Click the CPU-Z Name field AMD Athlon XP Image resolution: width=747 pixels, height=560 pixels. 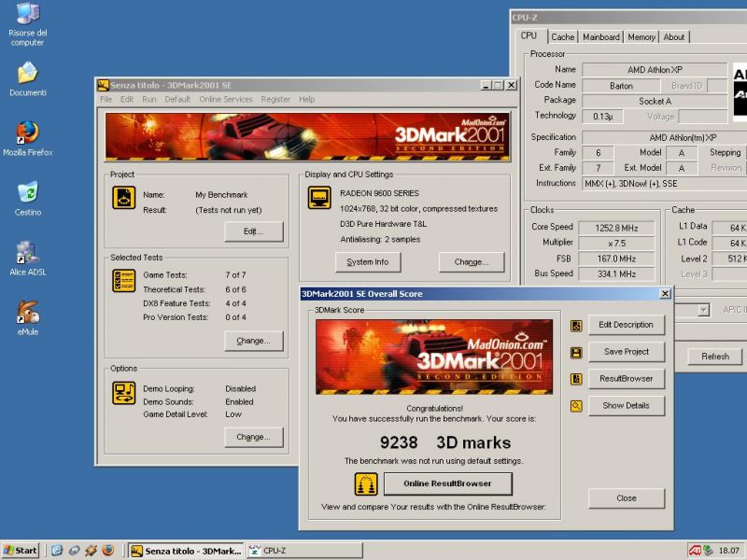point(655,70)
